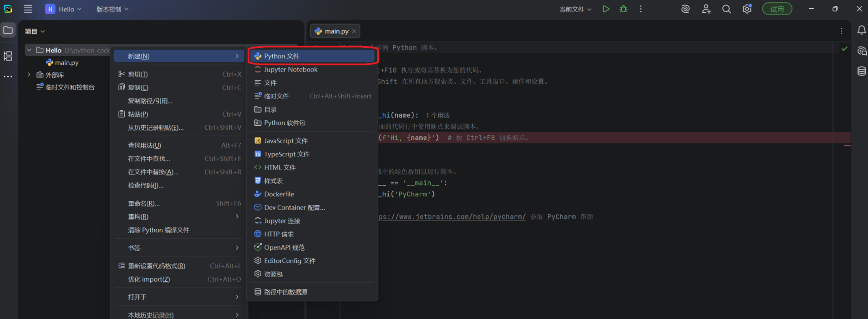
Task: Choose 从历史记录粘贴(E)...
Action: [x=179, y=128]
